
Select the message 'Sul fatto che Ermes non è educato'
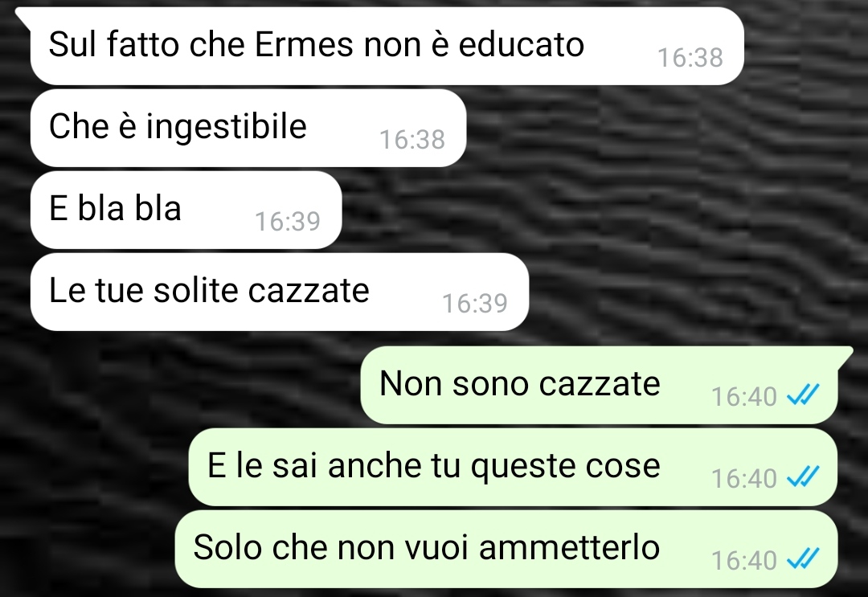pos(387,46)
